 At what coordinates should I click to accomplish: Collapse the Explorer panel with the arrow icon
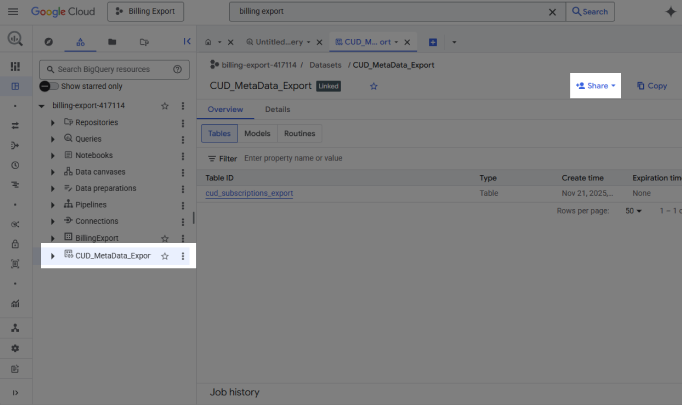click(187, 42)
